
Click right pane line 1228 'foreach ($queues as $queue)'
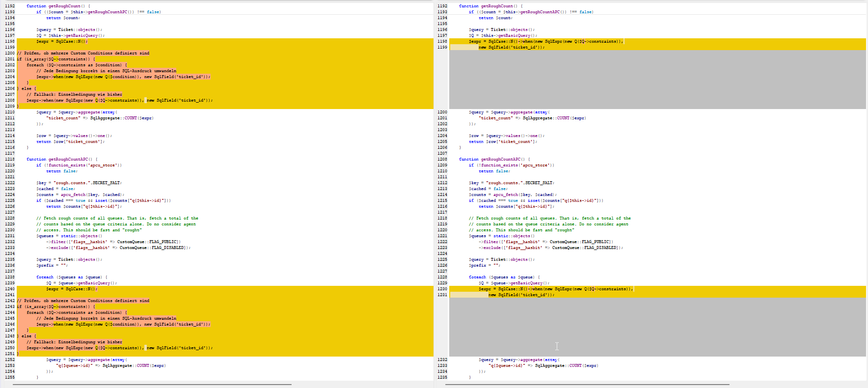(x=504, y=277)
